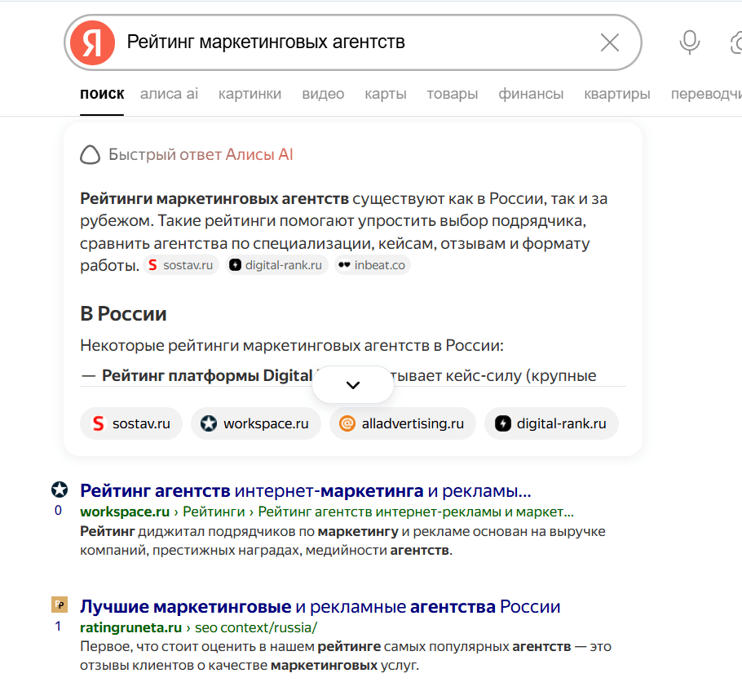Open the alladvertising.ru source button

pos(402,423)
